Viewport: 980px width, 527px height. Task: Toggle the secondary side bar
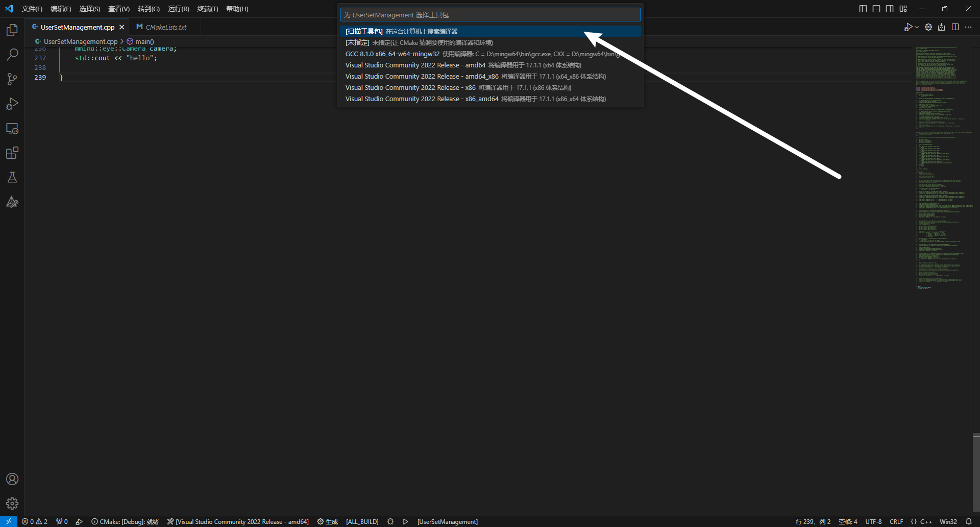[x=890, y=9]
